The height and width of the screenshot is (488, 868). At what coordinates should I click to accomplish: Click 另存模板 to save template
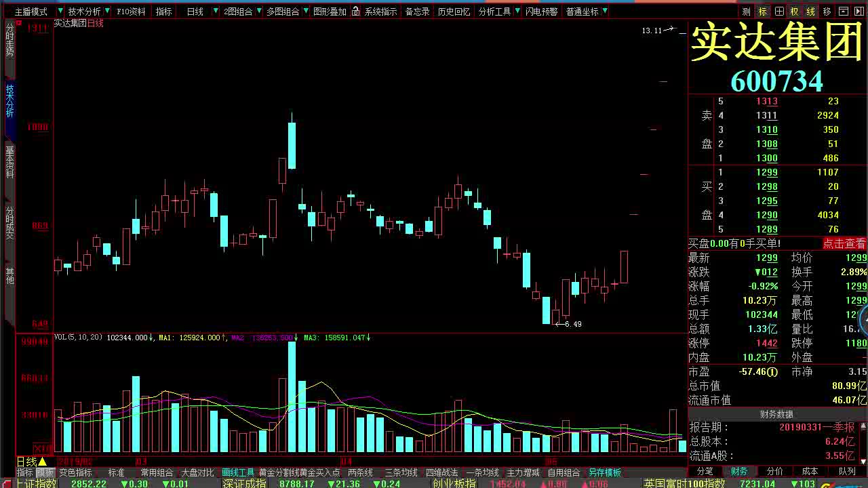pyautogui.click(x=604, y=472)
